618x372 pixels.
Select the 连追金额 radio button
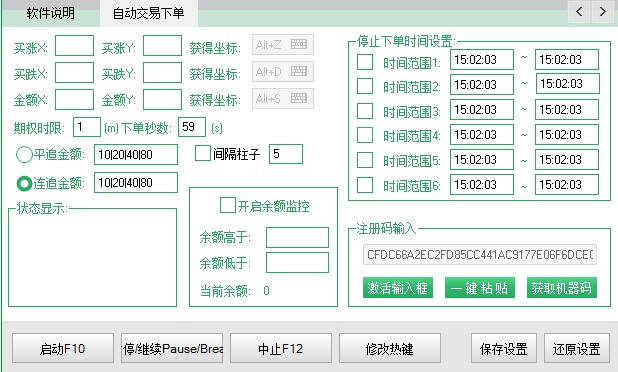(x=24, y=183)
